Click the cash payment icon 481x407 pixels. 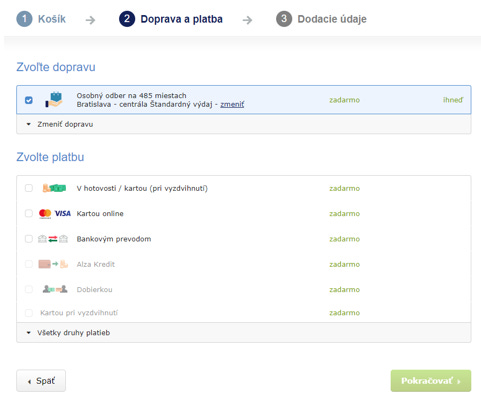click(x=54, y=188)
